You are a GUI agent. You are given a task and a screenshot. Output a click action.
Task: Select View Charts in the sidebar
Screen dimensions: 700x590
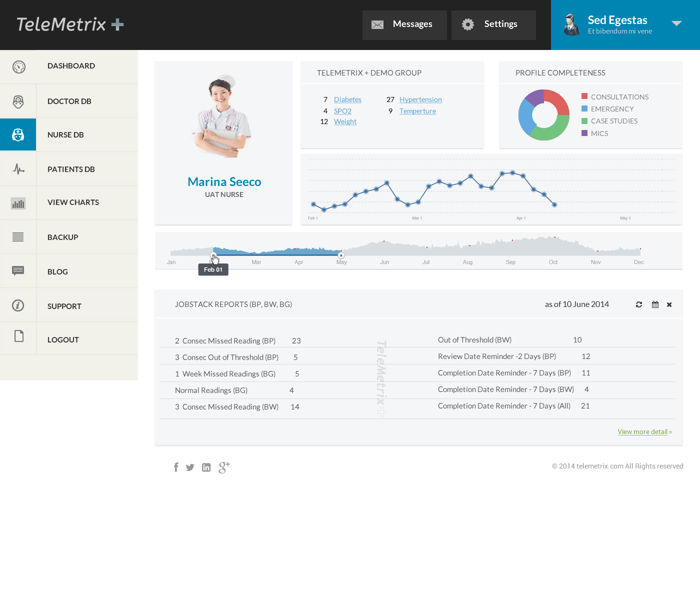point(73,202)
